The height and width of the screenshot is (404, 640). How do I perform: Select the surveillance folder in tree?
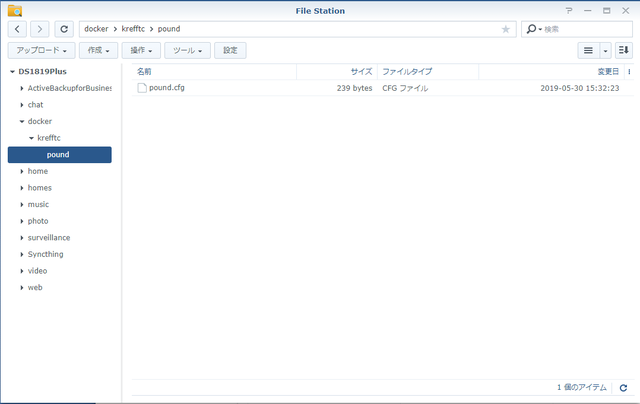[49, 238]
